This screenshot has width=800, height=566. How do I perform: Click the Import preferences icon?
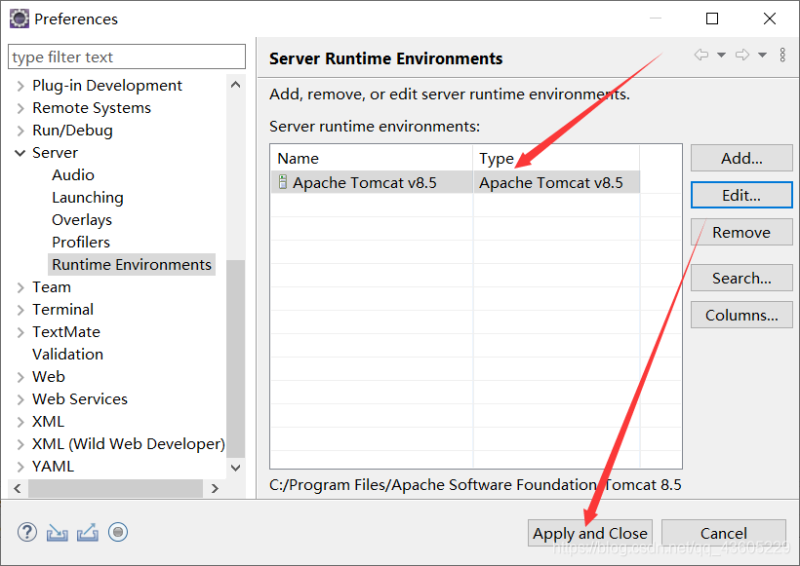pos(57,533)
